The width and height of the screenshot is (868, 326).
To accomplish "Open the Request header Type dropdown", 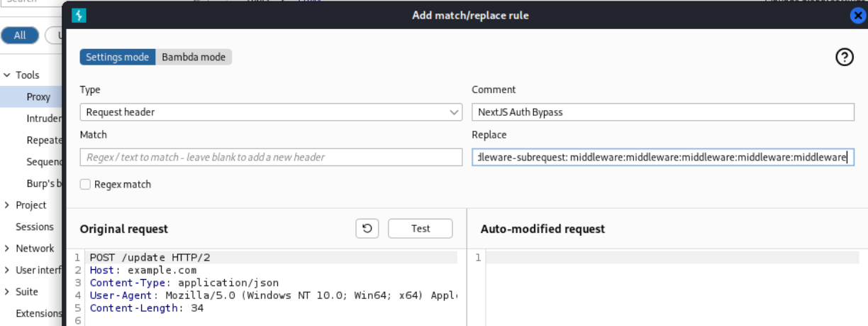I will point(271,112).
